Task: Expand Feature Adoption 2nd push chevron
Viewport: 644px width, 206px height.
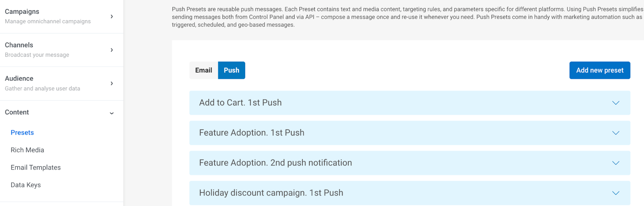Action: [615, 163]
